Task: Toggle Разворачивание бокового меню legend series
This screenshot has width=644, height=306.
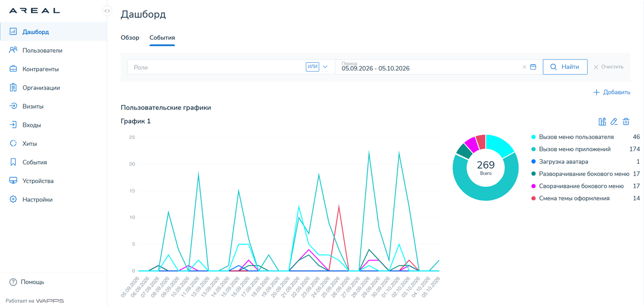Action: tap(580, 174)
